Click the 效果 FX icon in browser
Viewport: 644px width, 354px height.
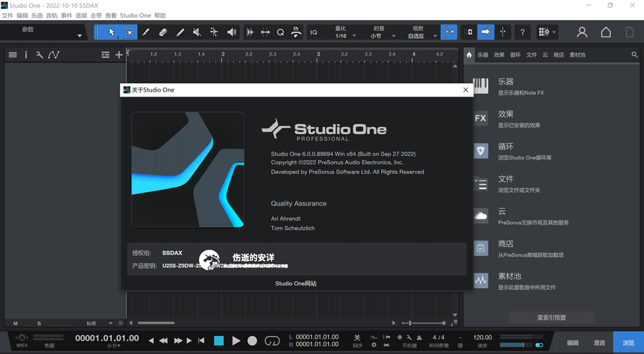(480, 119)
